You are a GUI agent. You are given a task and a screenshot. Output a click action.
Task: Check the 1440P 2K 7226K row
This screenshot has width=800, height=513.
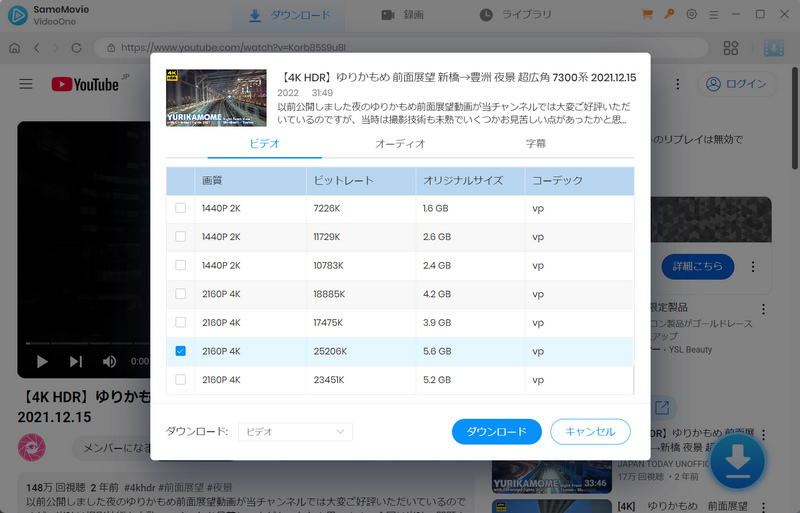click(181, 208)
